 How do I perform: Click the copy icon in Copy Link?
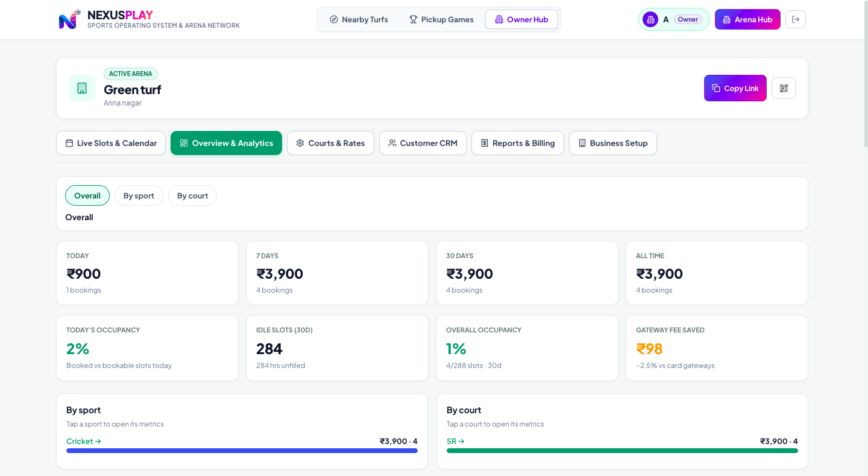click(x=716, y=88)
